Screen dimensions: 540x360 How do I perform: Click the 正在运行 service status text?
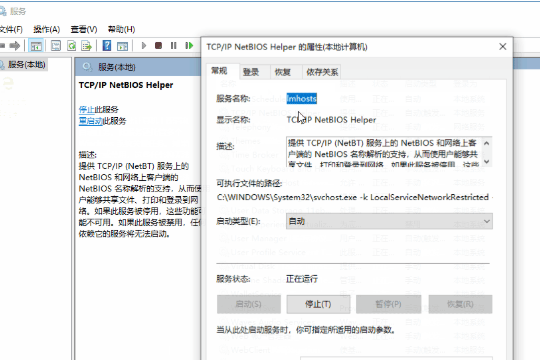tap(302, 279)
